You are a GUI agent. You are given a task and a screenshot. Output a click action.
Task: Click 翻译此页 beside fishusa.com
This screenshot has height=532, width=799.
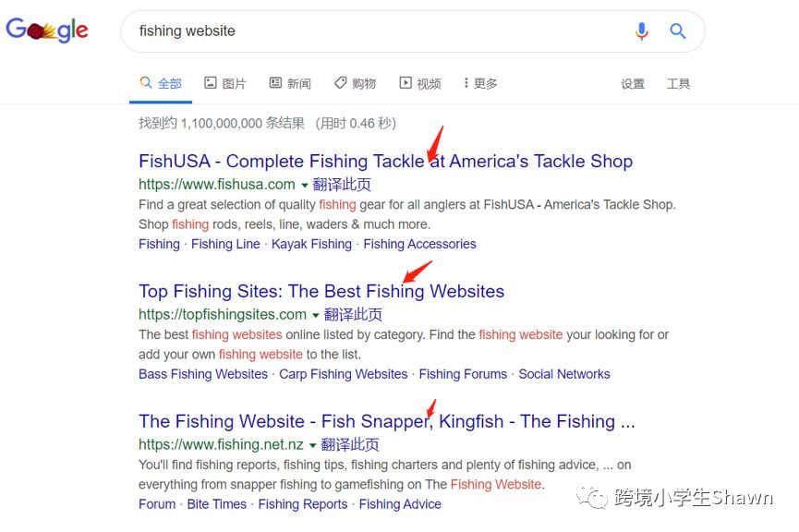tap(342, 185)
